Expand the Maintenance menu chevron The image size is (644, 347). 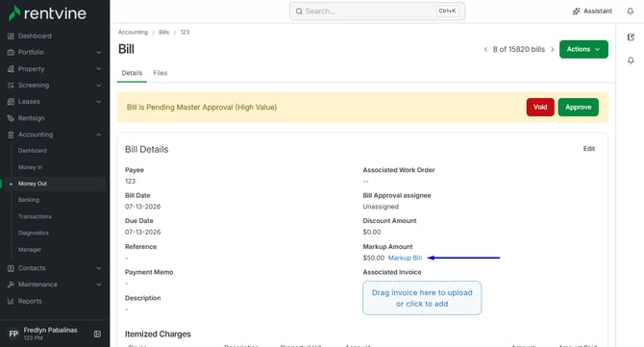(99, 285)
